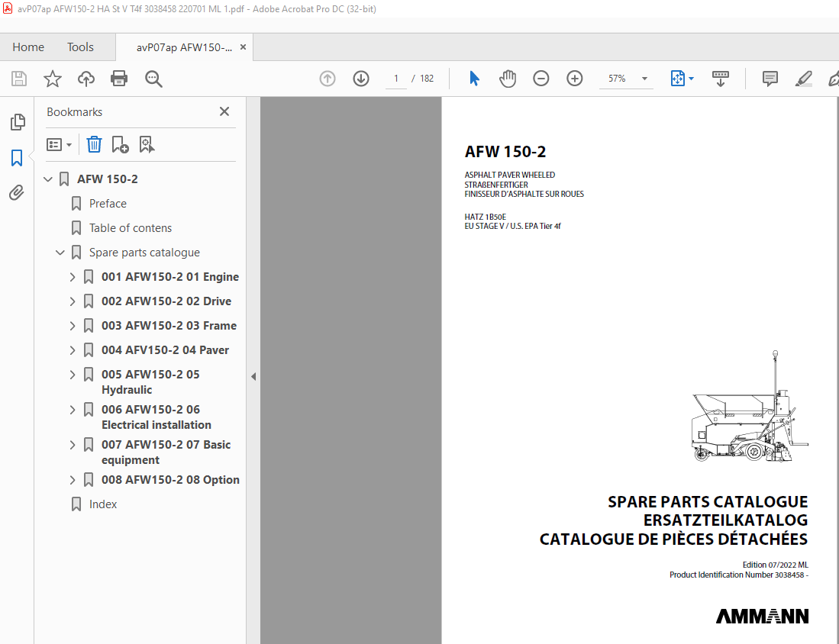
Task: Select the avP07ap AFW150 document tab
Action: [x=184, y=47]
